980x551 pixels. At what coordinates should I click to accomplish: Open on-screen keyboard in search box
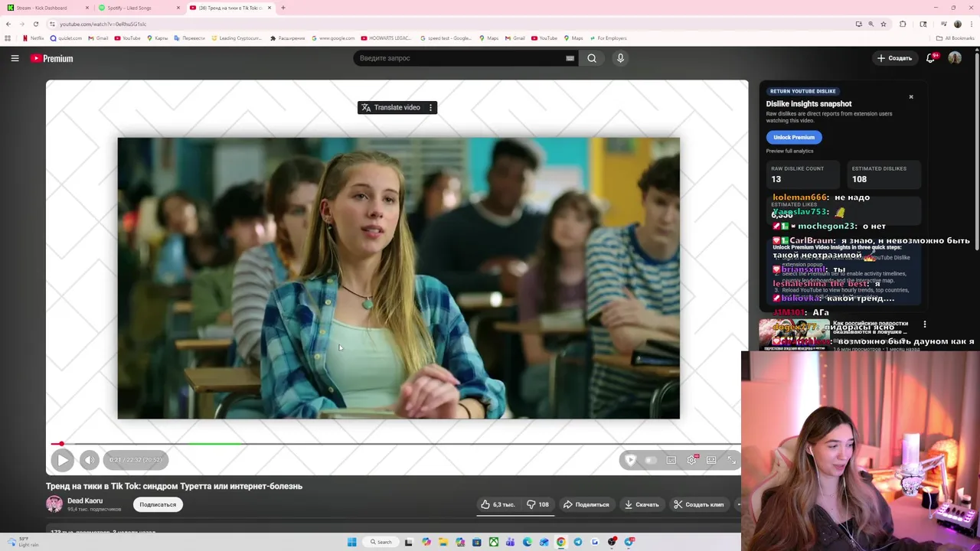[570, 58]
